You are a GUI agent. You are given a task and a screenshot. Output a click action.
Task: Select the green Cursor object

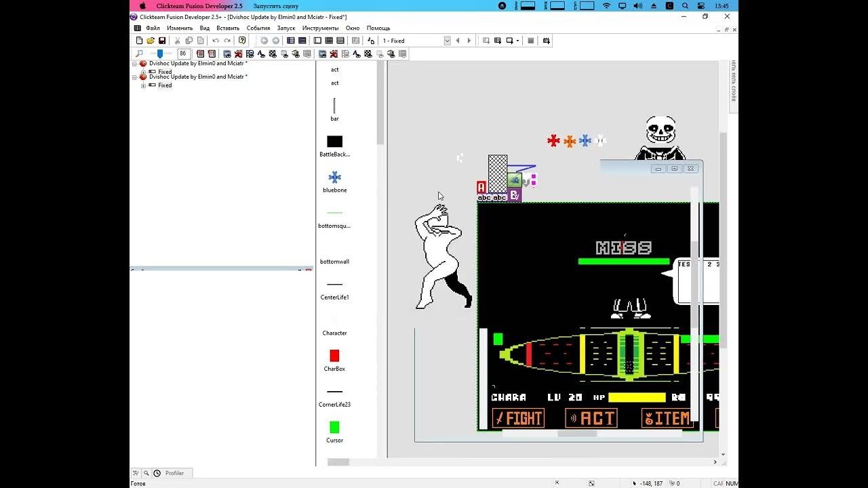point(334,428)
